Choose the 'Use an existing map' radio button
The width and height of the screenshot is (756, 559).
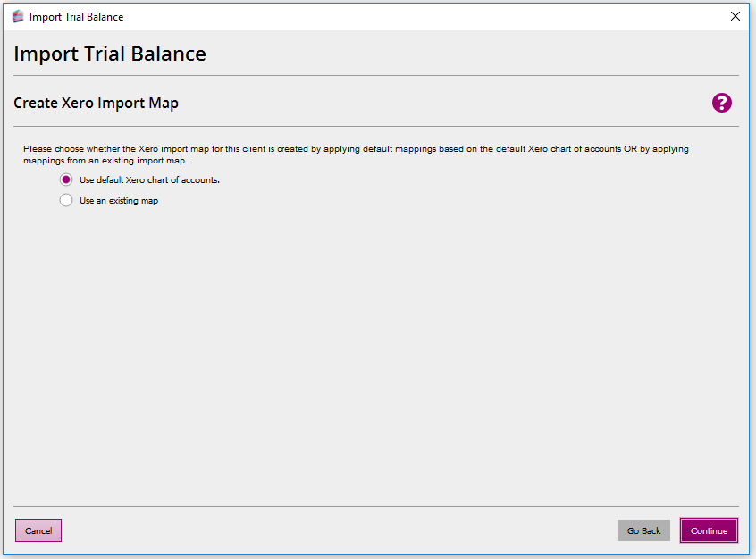[x=66, y=201]
